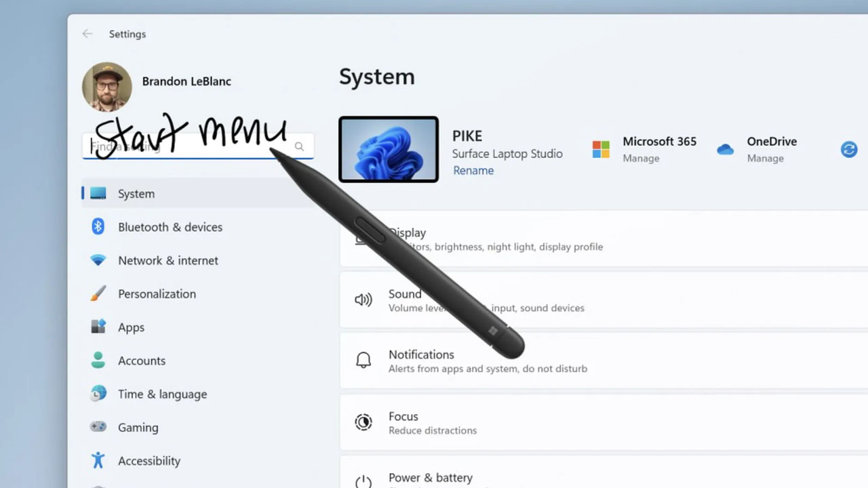The height and width of the screenshot is (488, 868).
Task: Click the Bluetooth icon
Action: [x=98, y=227]
